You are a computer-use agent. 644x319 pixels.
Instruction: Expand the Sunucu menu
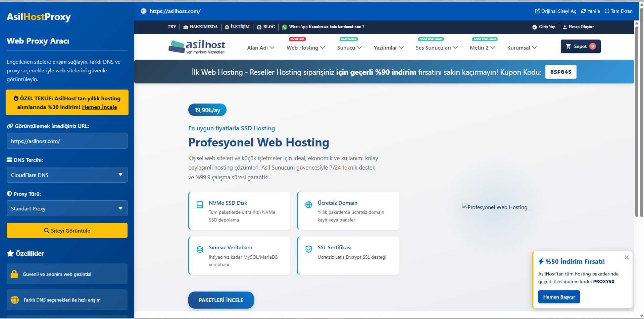click(x=349, y=48)
